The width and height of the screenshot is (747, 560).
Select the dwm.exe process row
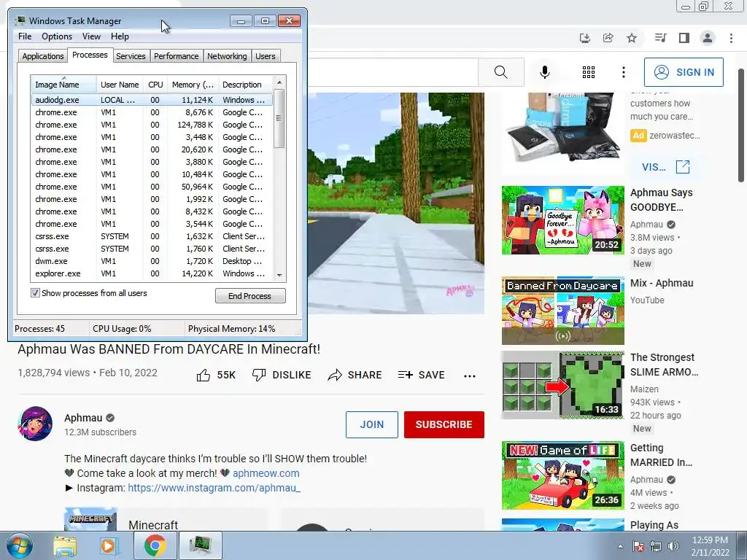click(152, 262)
